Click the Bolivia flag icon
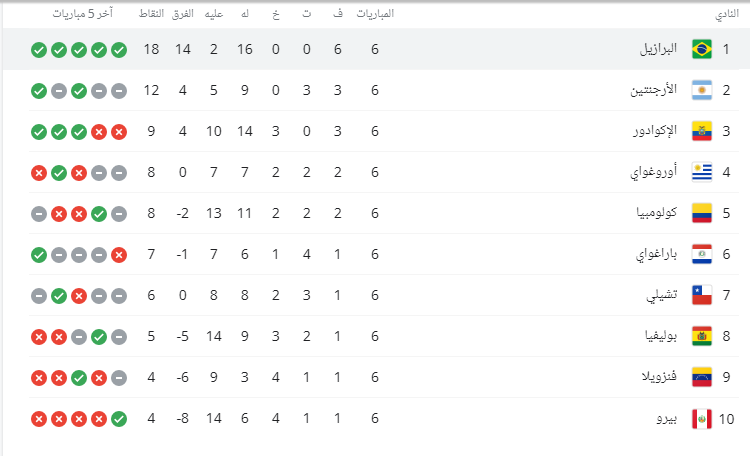750x456 pixels. point(701,337)
